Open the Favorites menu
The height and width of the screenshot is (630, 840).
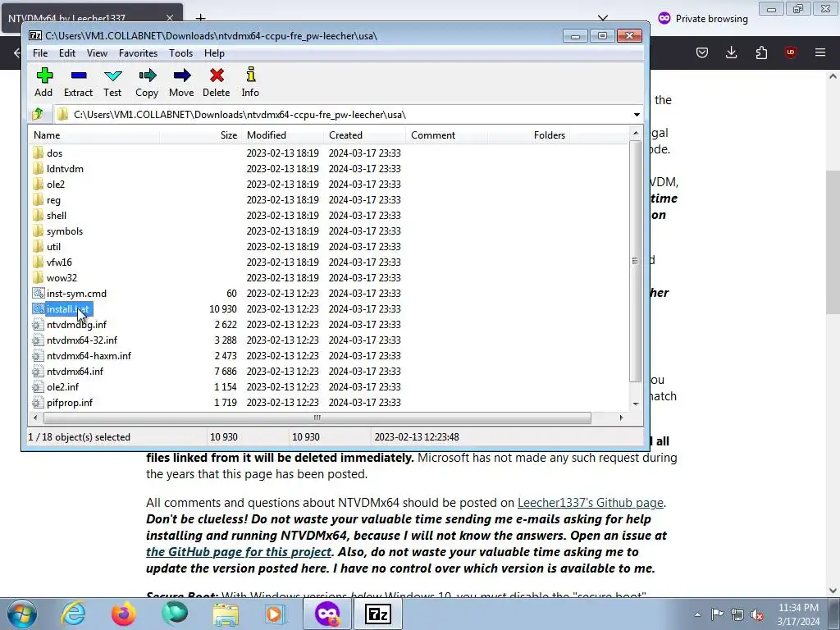pos(138,53)
